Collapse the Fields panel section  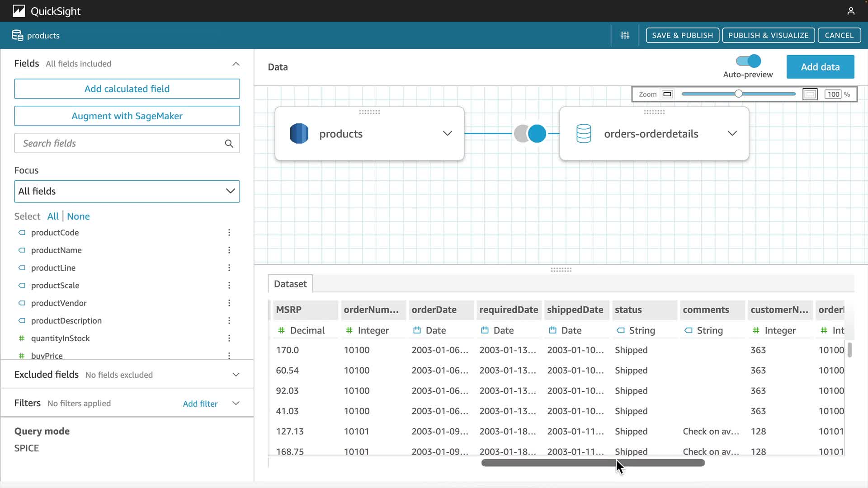pos(236,64)
